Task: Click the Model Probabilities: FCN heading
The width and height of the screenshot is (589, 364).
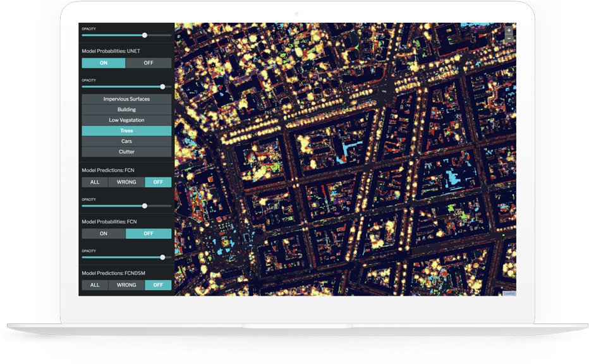Action: pos(109,222)
